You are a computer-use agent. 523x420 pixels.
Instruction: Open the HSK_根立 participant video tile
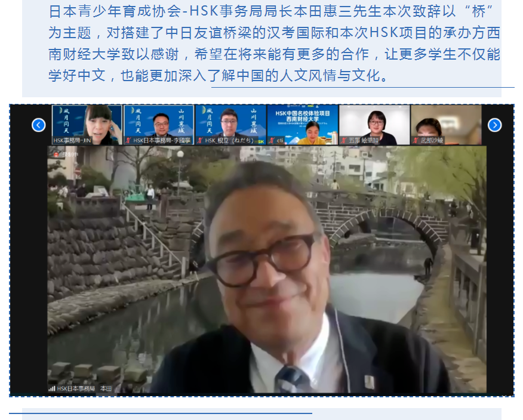coord(230,125)
